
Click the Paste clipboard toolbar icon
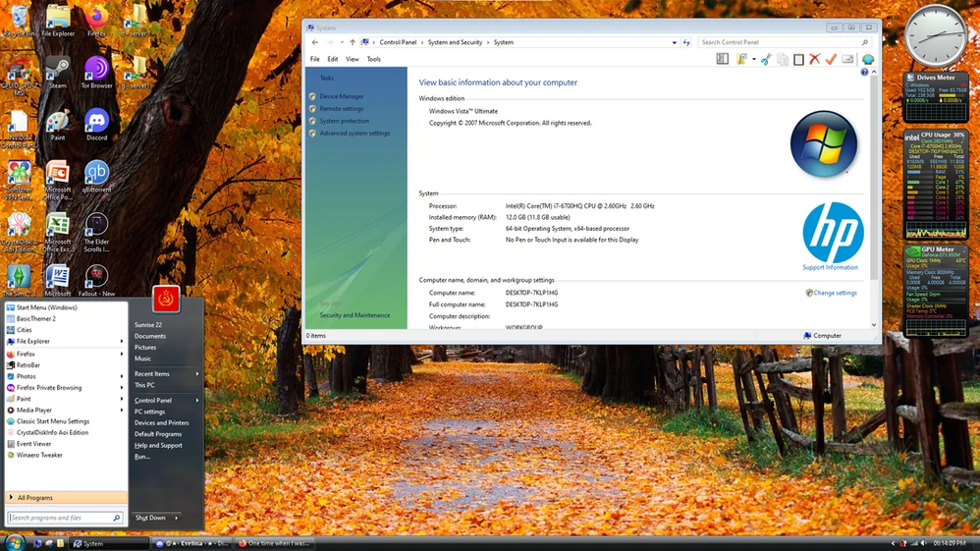coord(798,59)
